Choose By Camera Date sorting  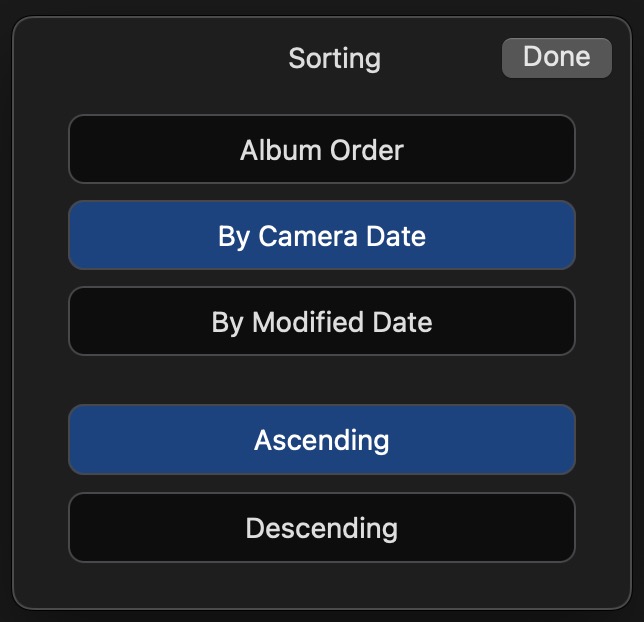tap(322, 236)
